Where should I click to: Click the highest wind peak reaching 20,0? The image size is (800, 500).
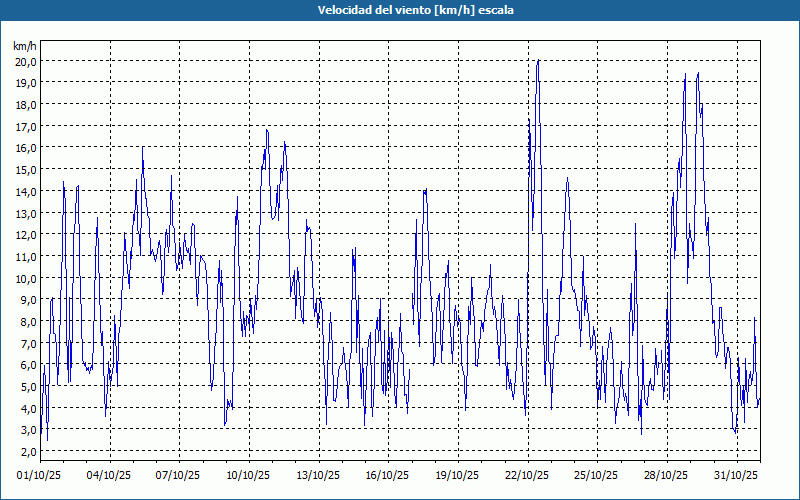point(538,61)
